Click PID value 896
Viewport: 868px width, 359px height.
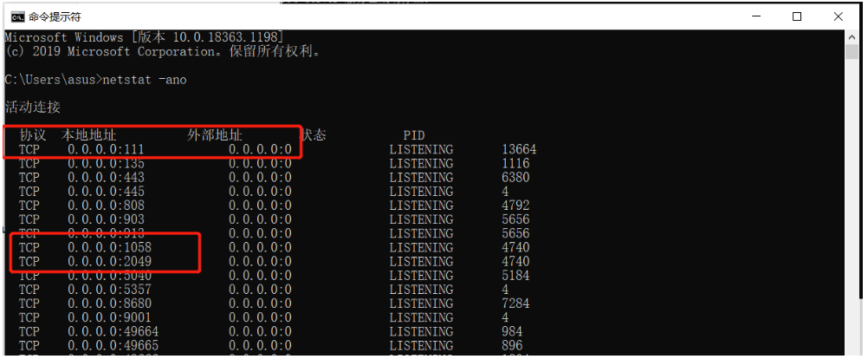[x=512, y=346]
